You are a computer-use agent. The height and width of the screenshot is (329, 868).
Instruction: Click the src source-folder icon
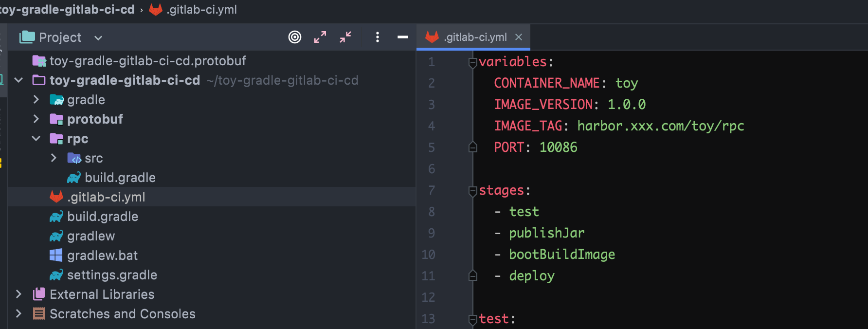pyautogui.click(x=74, y=158)
